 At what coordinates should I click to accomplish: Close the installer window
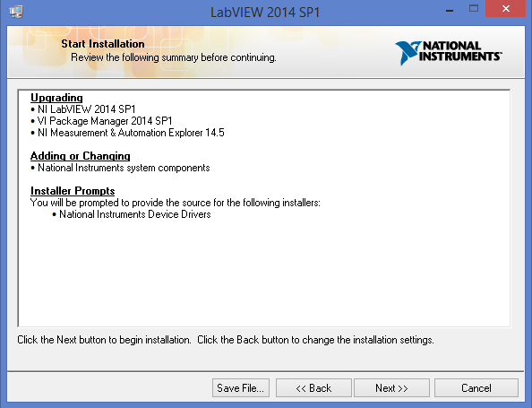click(x=505, y=9)
